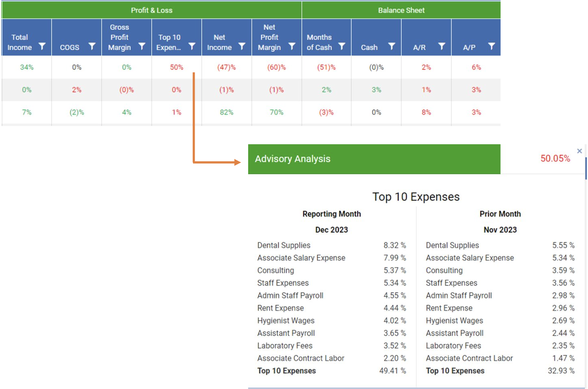Open the COGS column filter
Viewport: 588px width, 389px height.
[92, 46]
